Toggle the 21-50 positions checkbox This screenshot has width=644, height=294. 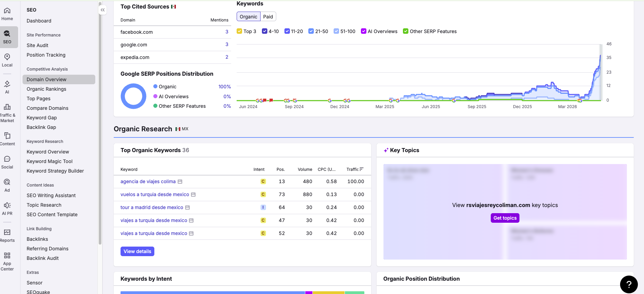point(311,31)
